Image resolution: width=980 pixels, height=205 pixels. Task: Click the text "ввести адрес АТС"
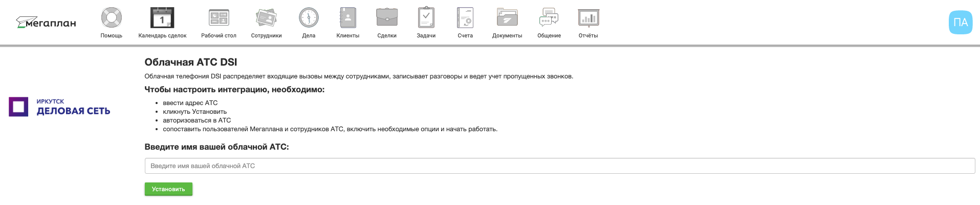click(190, 103)
